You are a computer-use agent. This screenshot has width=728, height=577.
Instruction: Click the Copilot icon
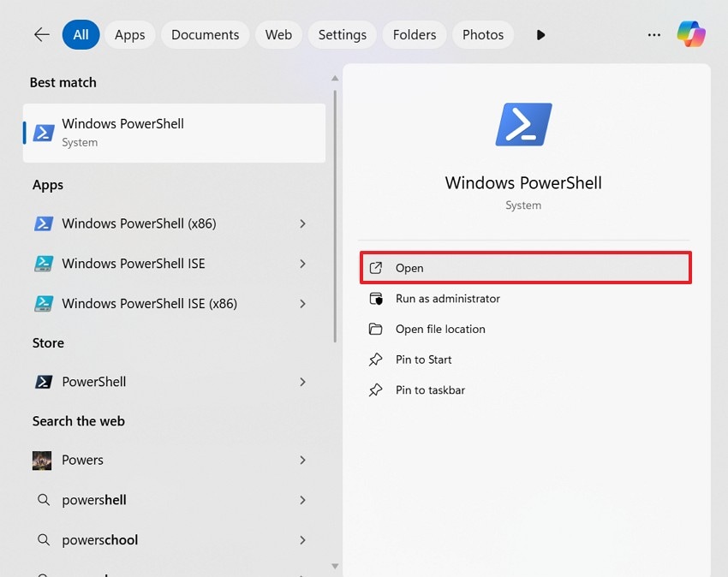tap(692, 34)
